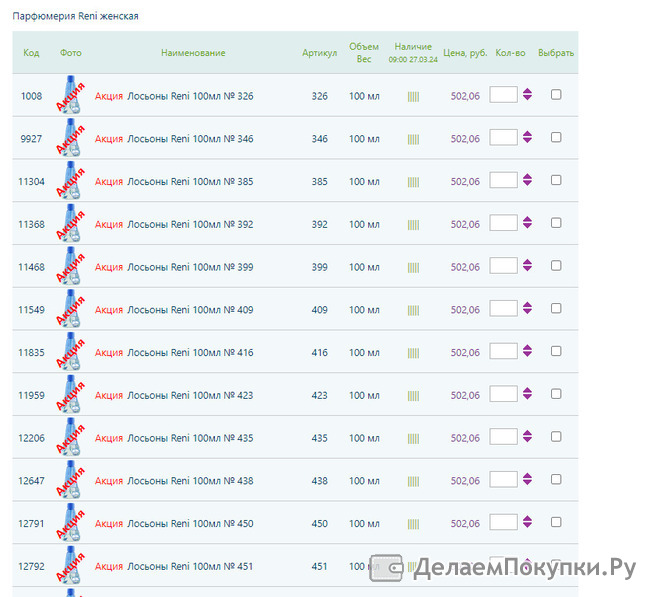This screenshot has width=650, height=597.
Task: Click availability bars icon for code 11959
Action: point(413,396)
